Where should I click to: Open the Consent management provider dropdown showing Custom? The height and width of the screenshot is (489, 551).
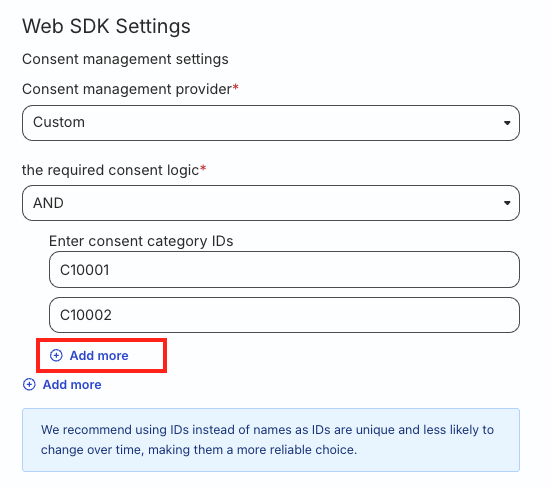[271, 123]
